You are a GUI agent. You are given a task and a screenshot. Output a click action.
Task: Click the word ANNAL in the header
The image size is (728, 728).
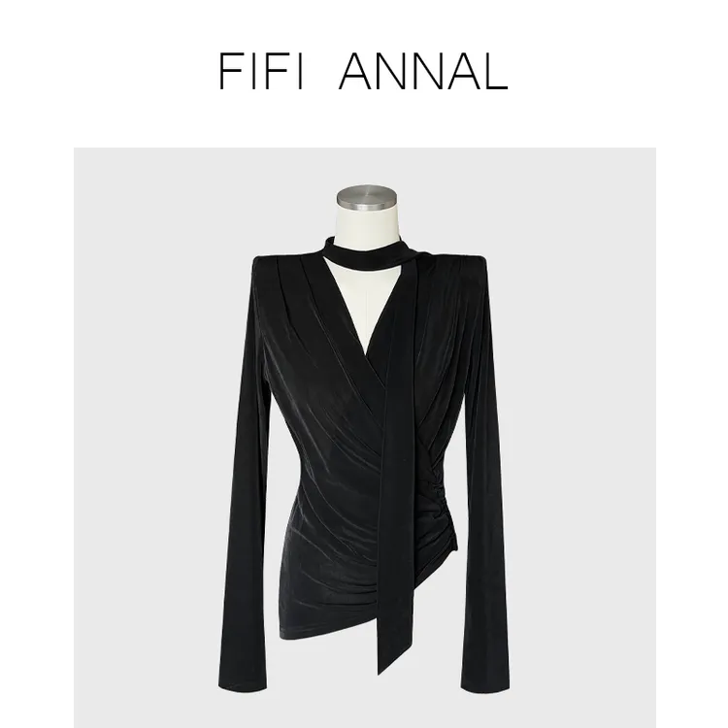423,71
